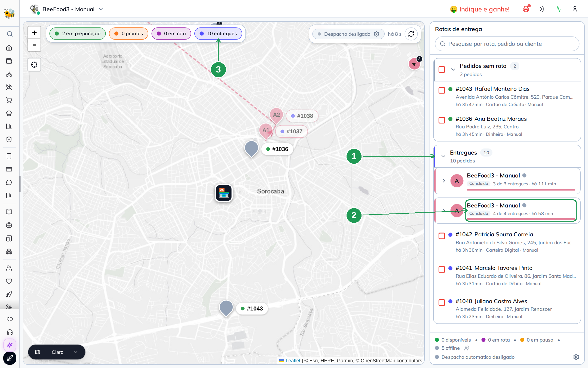This screenshot has height=368, width=588.
Task: Select the #1038 label on the map
Action: click(302, 116)
